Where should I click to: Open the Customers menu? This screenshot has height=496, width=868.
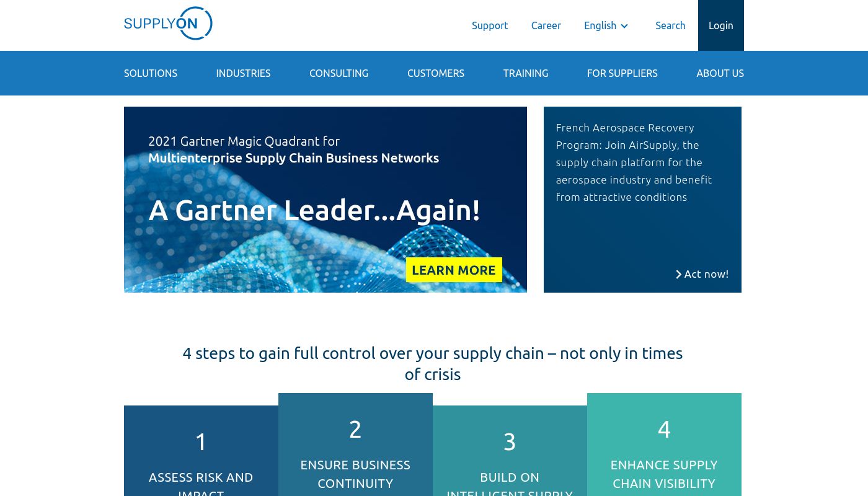[436, 73]
